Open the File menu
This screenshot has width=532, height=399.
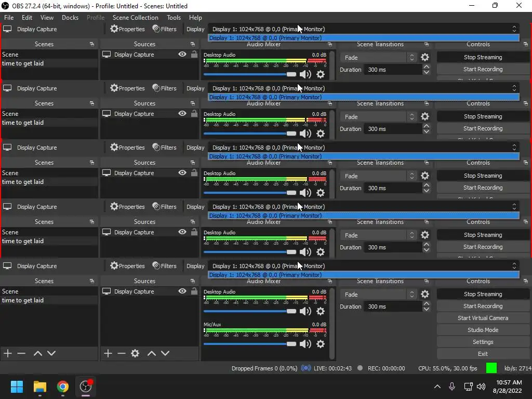(9, 17)
